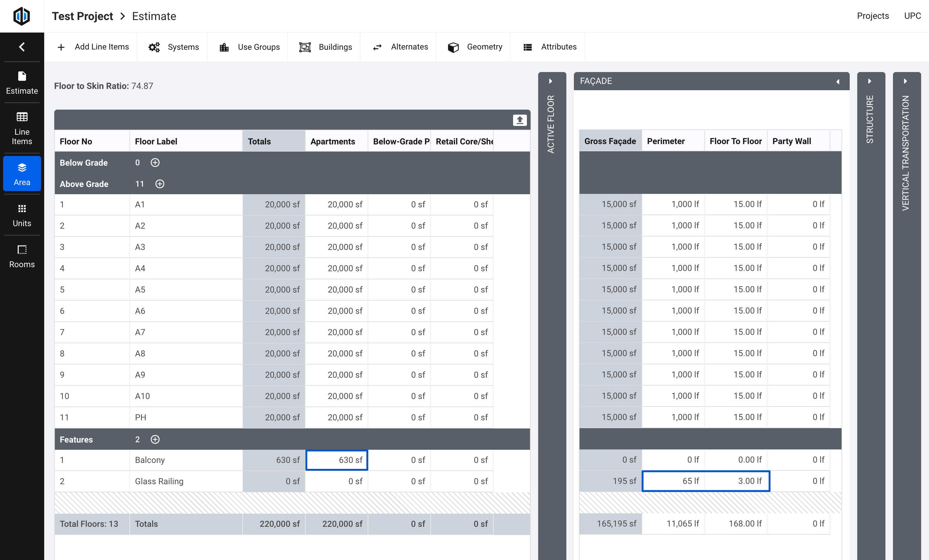This screenshot has height=560, width=929.
Task: Add a new Feature using plus button
Action: pos(155,439)
